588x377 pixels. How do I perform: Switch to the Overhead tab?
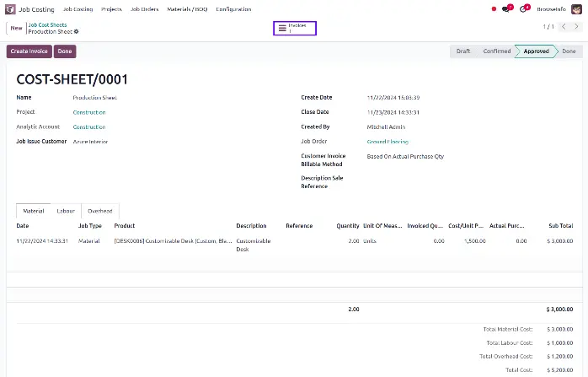[x=100, y=210]
